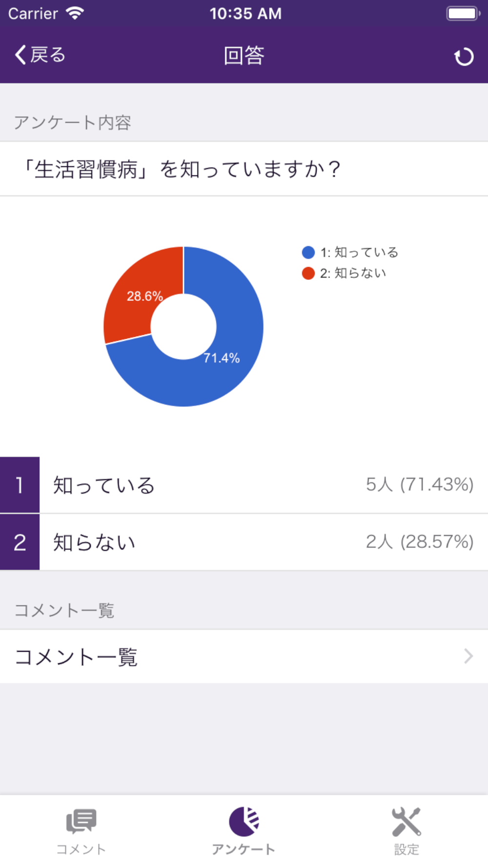
Task: Select the 知っている answer row
Action: tap(244, 485)
